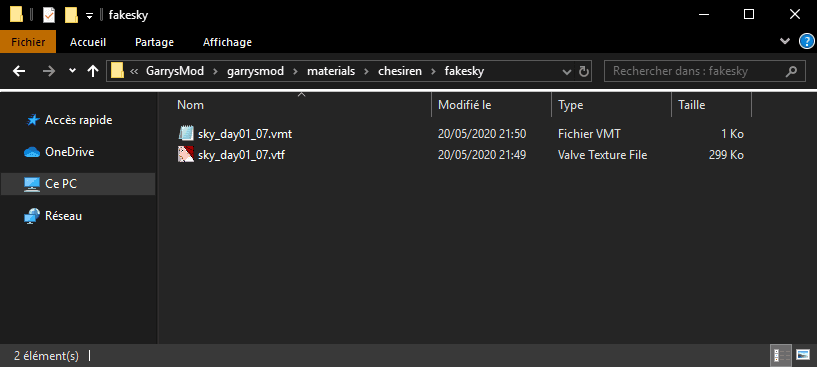
Task: Click the 1 Ko size cell
Action: [732, 134]
